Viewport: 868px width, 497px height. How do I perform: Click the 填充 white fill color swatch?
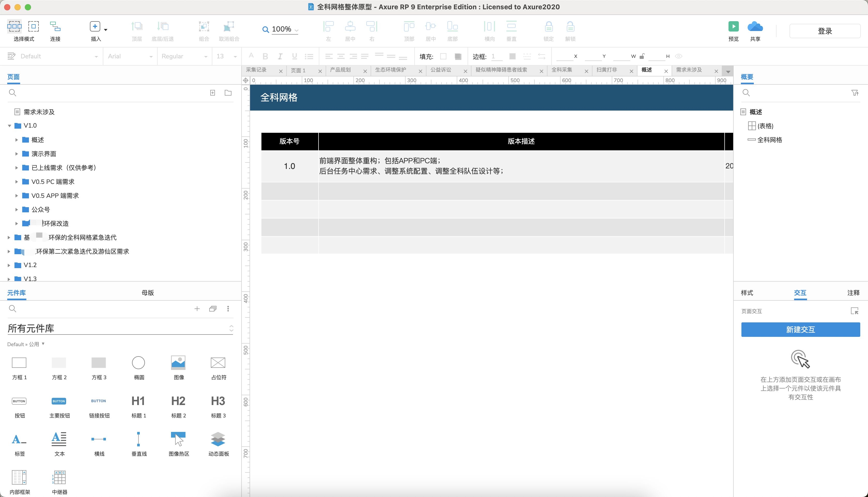tap(443, 56)
